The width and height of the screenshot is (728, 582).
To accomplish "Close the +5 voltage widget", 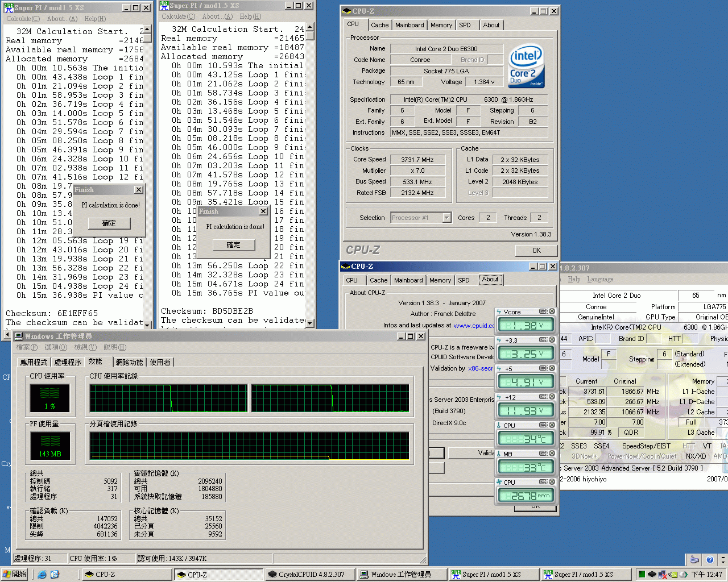I will pyautogui.click(x=552, y=368).
